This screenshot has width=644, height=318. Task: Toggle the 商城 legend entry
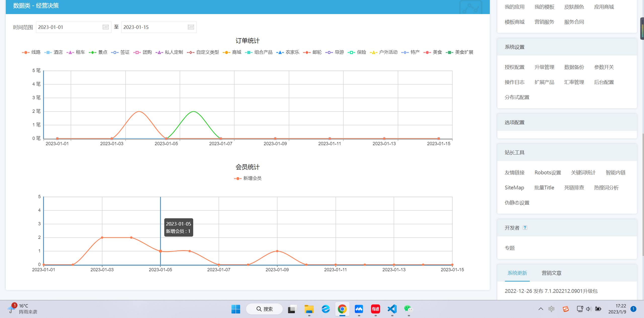(232, 52)
